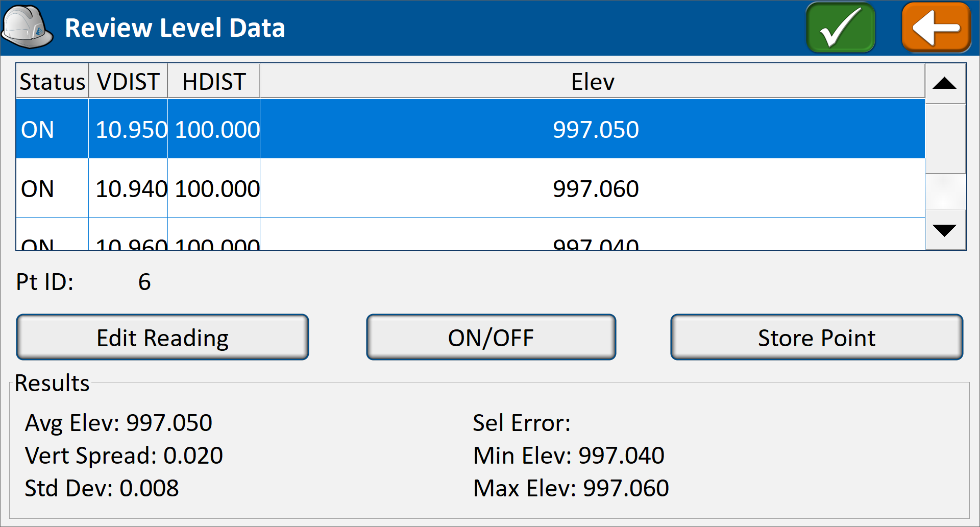Viewport: 980px width, 527px height.
Task: Go back using the orange arrow button
Action: pyautogui.click(x=936, y=28)
